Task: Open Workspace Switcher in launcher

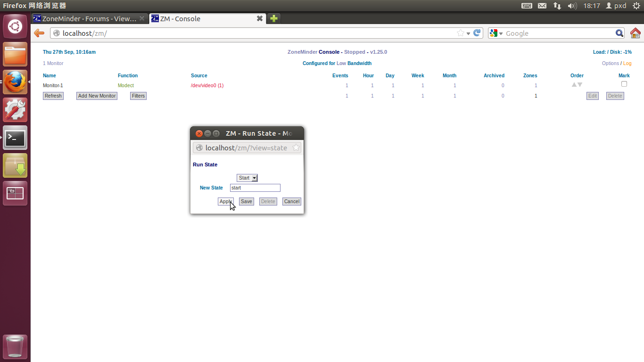Action: (x=15, y=193)
